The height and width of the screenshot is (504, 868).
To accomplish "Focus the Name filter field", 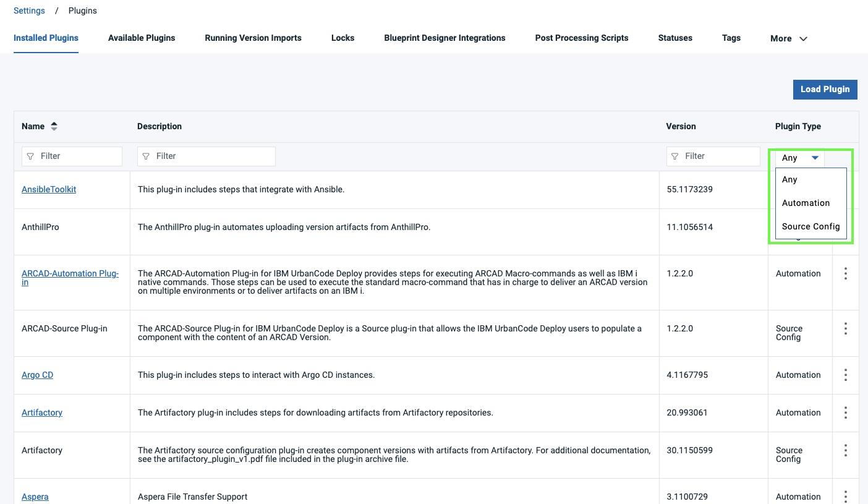I will click(x=78, y=156).
